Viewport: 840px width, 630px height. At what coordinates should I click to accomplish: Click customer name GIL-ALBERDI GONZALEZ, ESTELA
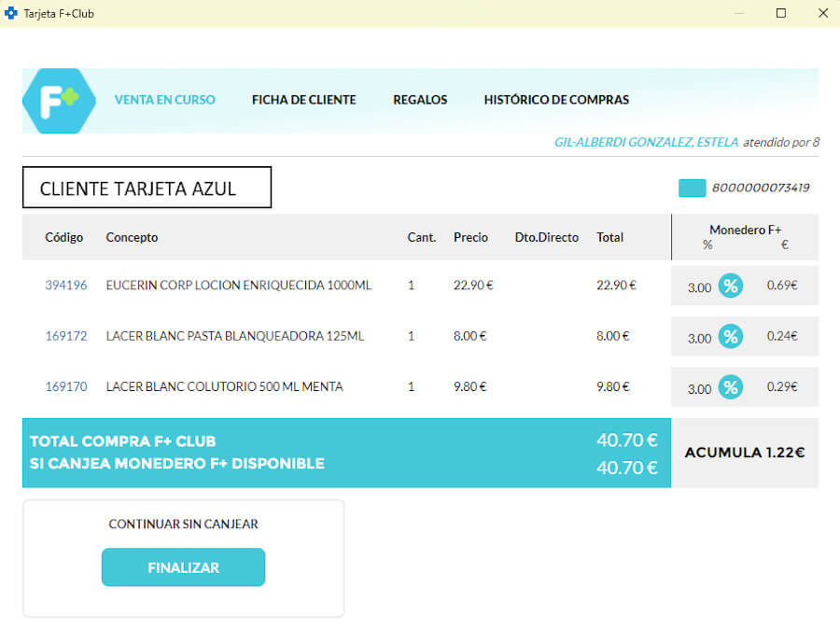(646, 143)
